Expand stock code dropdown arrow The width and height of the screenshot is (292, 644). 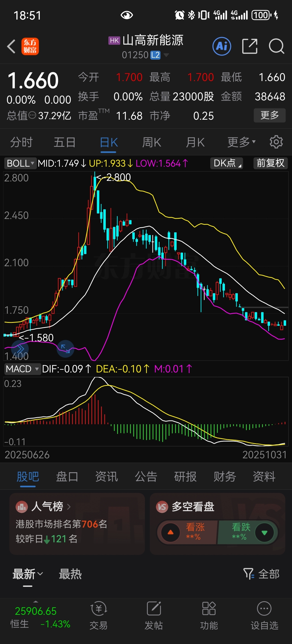(166, 55)
